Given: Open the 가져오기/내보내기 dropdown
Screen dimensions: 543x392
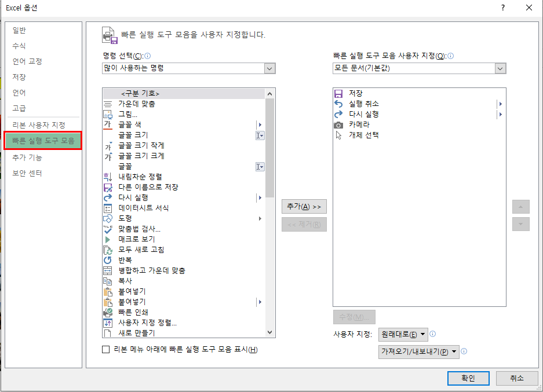Looking at the screenshot, I should coord(418,352).
